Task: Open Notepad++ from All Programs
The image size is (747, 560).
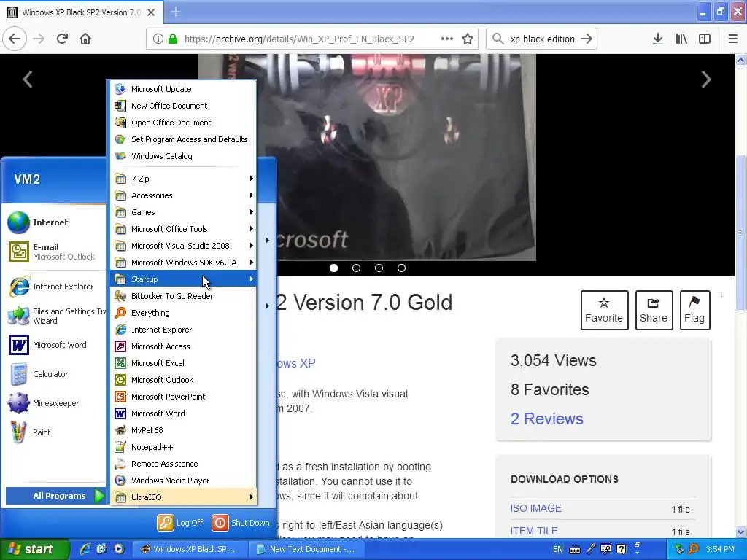Action: pyautogui.click(x=183, y=447)
